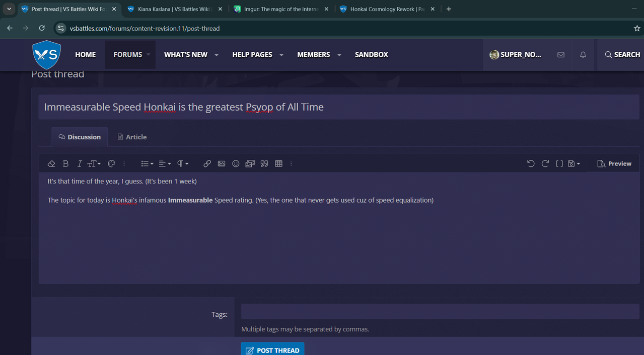Expand the What's New dropdown arrow
This screenshot has width=644, height=355.
click(x=217, y=55)
